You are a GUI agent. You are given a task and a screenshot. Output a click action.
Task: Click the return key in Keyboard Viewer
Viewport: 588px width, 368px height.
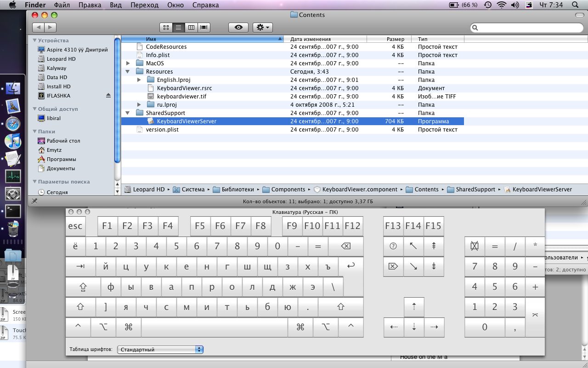pyautogui.click(x=351, y=266)
